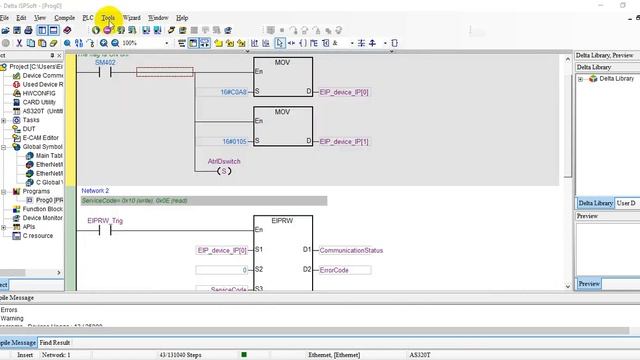
Task: Toggle the output window panel icon
Action: (x=53, y=30)
